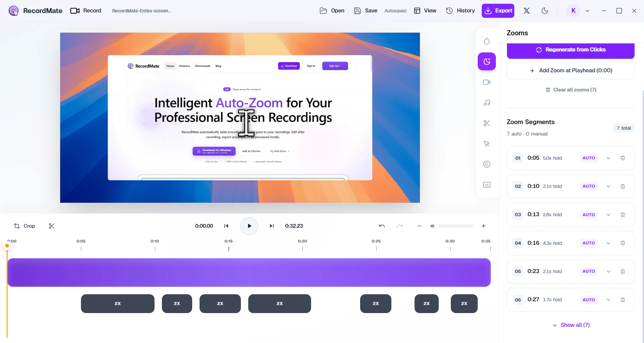The image size is (644, 343).
Task: Click Open in the top bar
Action: (x=332, y=11)
